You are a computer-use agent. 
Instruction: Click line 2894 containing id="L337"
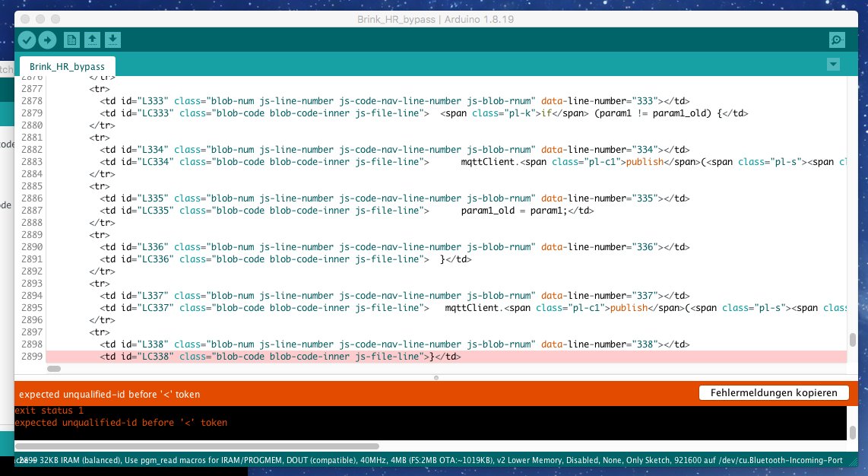click(x=394, y=296)
